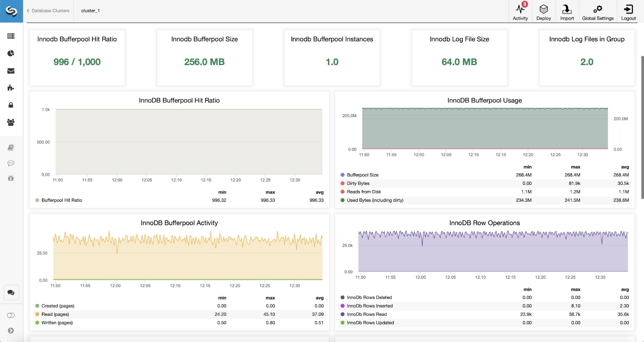Select the integrations puzzle-piece icon
644x342 pixels.
(x=11, y=88)
